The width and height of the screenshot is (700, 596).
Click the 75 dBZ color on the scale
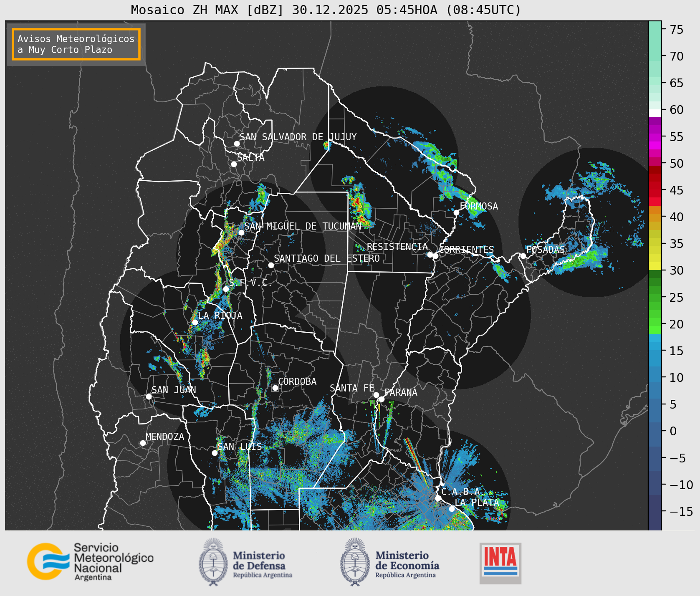pos(655,30)
